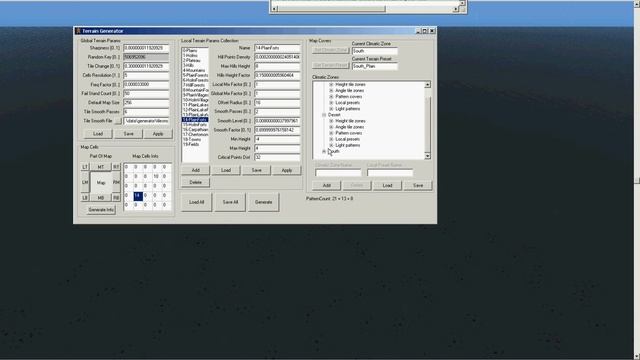Click the central Map button
The image size is (640, 360).
point(101,182)
